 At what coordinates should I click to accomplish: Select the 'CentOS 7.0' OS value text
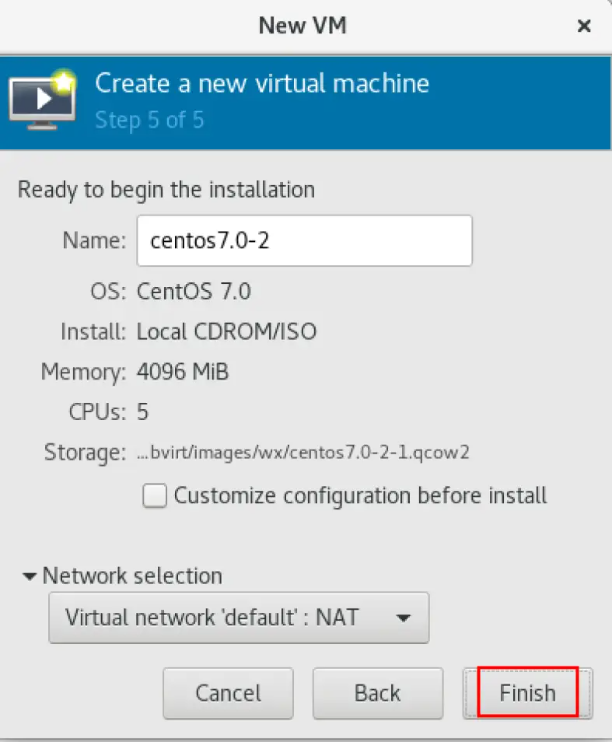click(x=194, y=291)
